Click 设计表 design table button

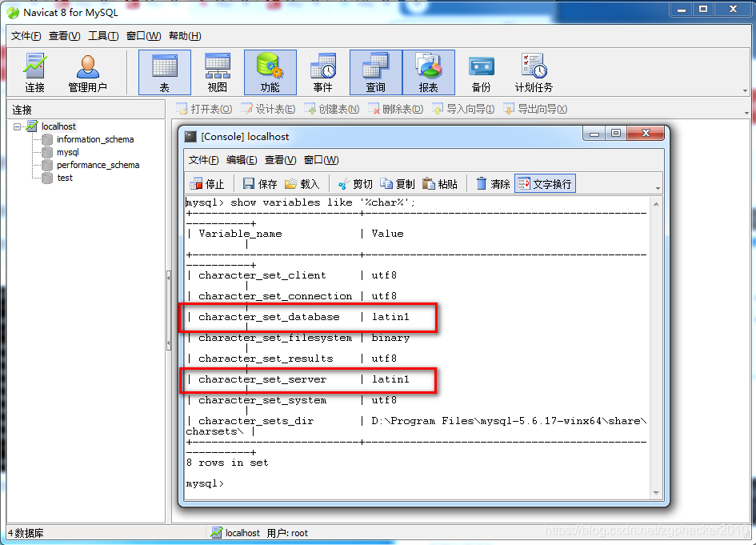pos(268,109)
